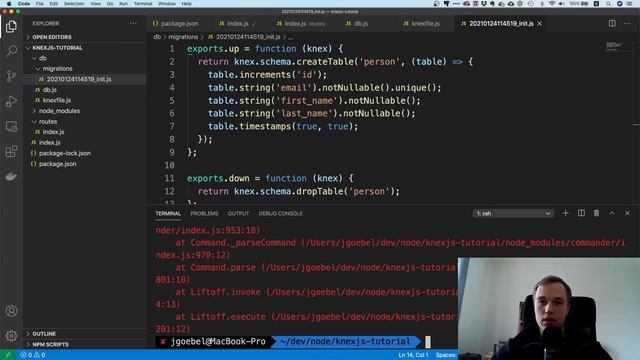Screen dimensions: 640x360
Task: Open the Help menu
Action: click(187, 4)
